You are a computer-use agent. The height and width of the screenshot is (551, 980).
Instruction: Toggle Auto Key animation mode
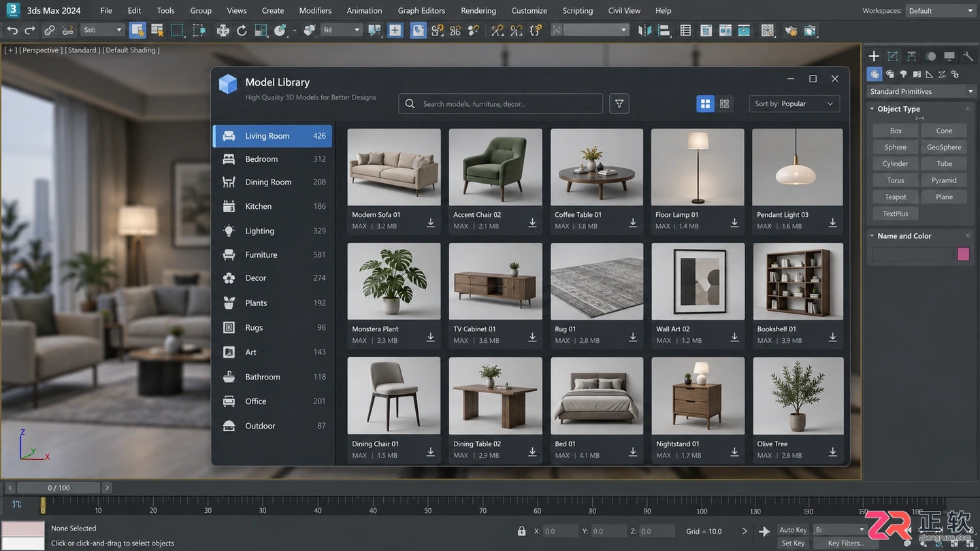[793, 530]
